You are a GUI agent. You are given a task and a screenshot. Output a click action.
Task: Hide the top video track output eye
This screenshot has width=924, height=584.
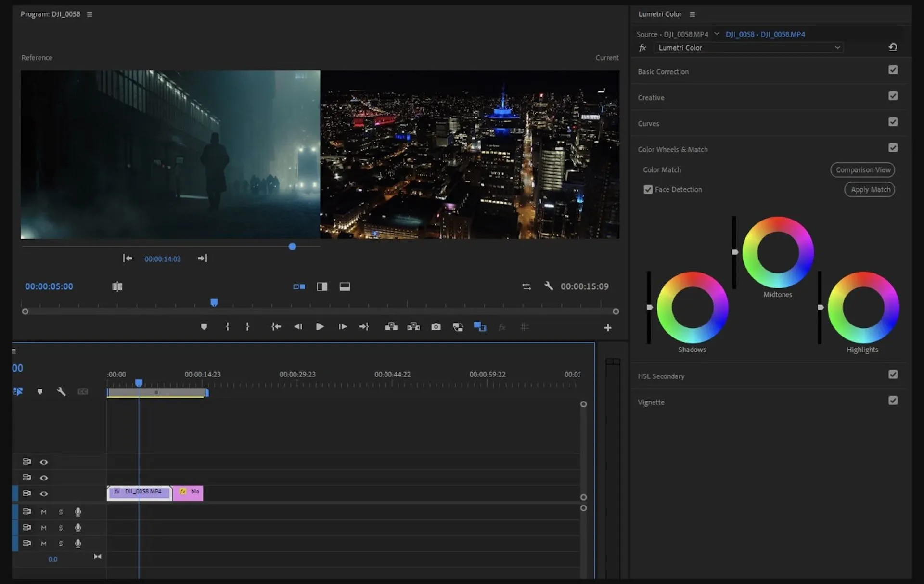44,461
